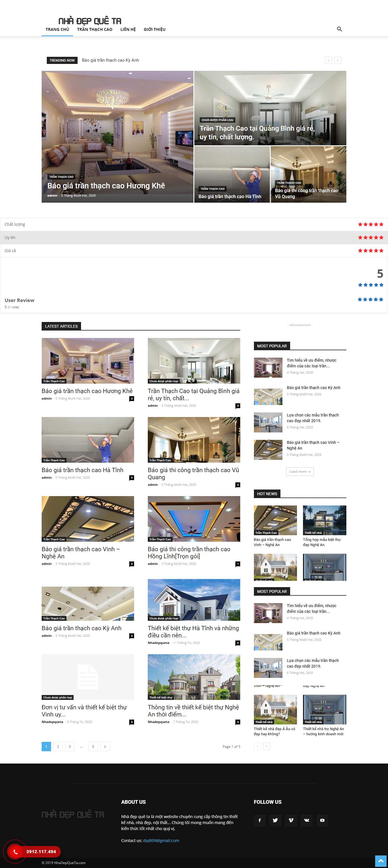Viewport: 388px width, 868px height.
Task: Open Báo giá trần thạch cao Hương Khê thumbnail
Action: [x=88, y=361]
